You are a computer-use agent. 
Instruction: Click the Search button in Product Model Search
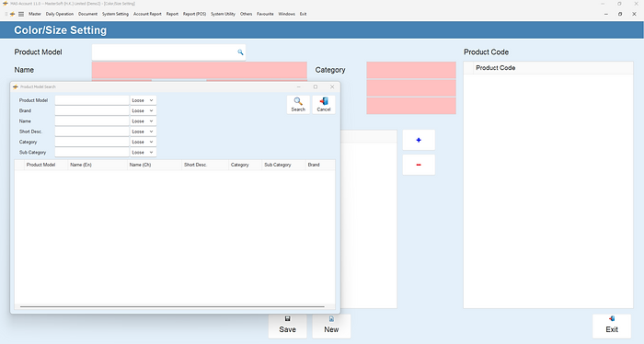(298, 105)
